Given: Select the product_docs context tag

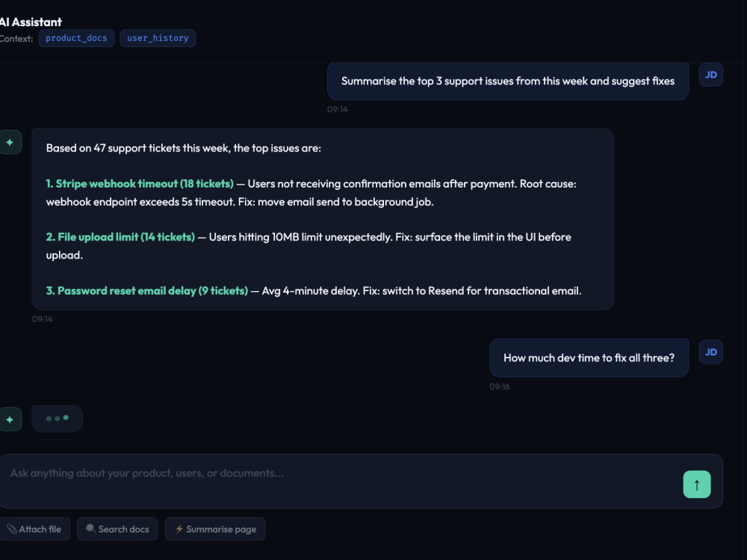Looking at the screenshot, I should [76, 38].
